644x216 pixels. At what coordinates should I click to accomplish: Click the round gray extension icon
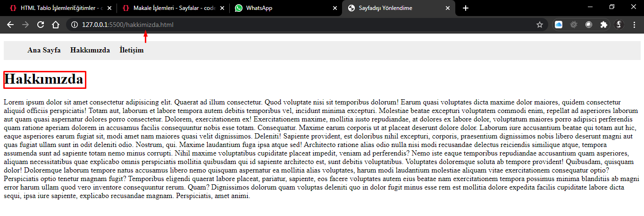[589, 25]
